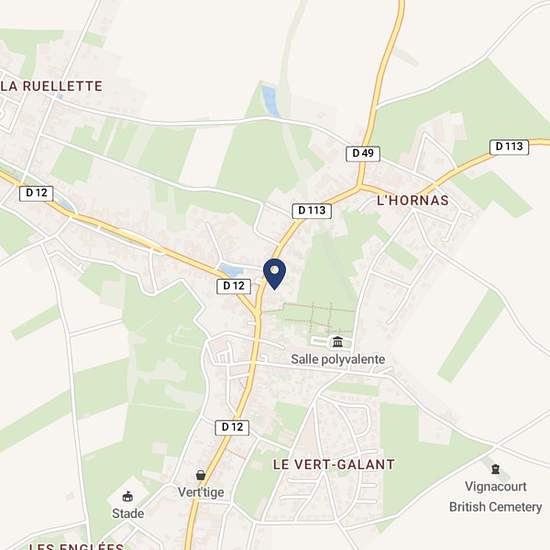Viewport: 550px width, 550px height.
Task: Click the dark blue location pin marker
Action: tap(274, 274)
